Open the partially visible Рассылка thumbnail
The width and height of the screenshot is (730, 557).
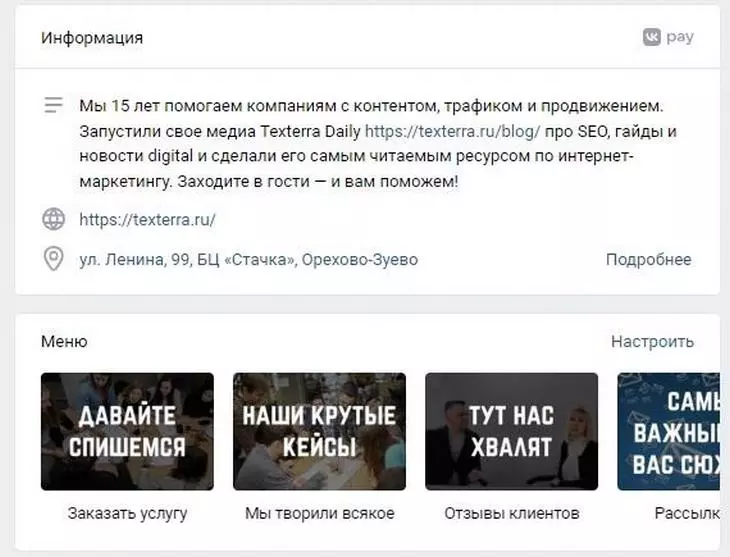(669, 431)
